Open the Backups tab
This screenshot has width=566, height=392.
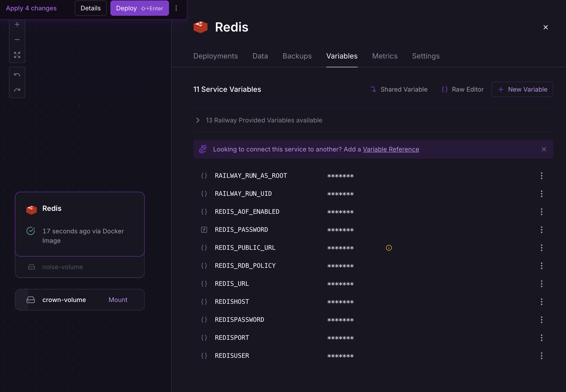tap(297, 56)
